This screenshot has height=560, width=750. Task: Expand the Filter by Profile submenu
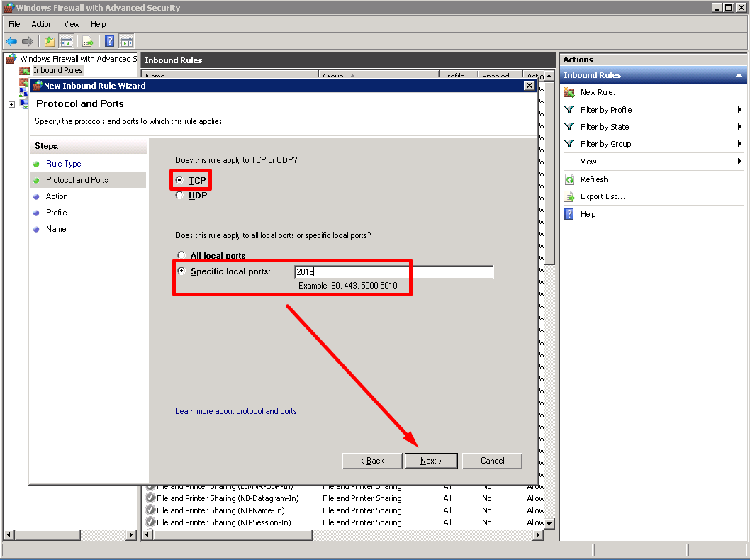coord(740,109)
